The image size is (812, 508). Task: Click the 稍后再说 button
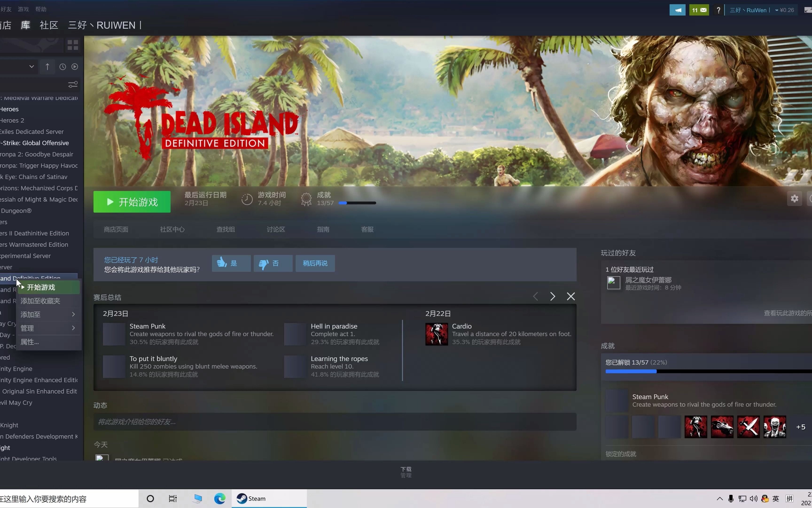click(x=315, y=263)
